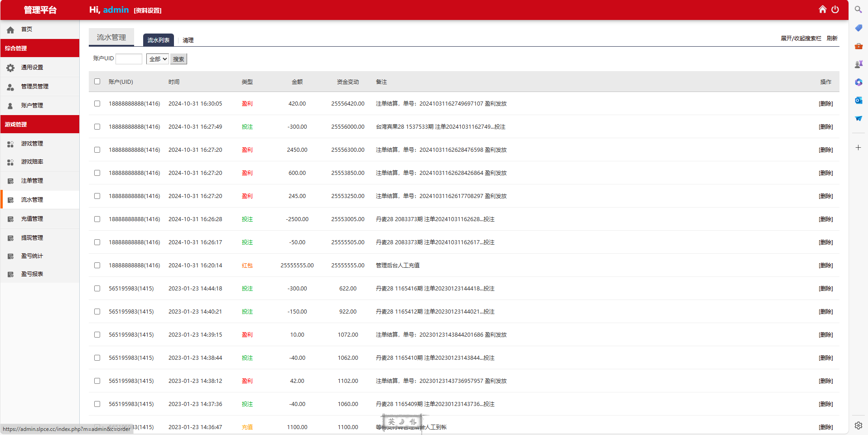Screen dimensions: 868x435
Task: Click the icon beside 充值管理
Action: tap(10, 219)
